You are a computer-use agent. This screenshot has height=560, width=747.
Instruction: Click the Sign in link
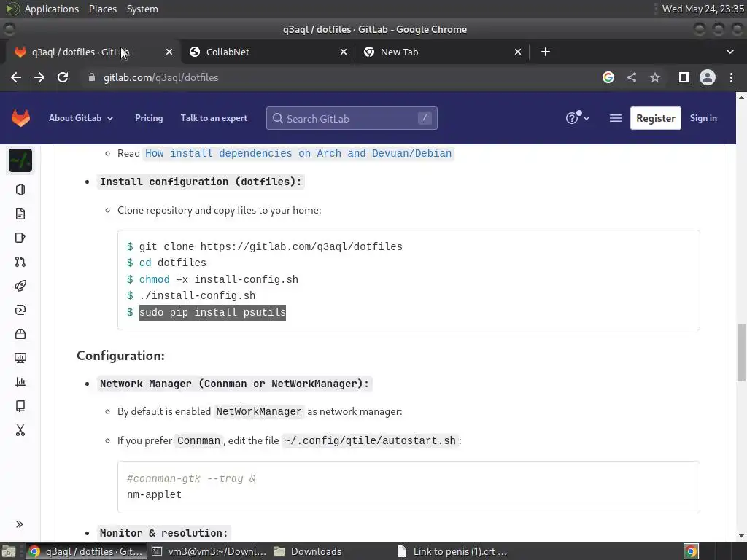point(703,118)
